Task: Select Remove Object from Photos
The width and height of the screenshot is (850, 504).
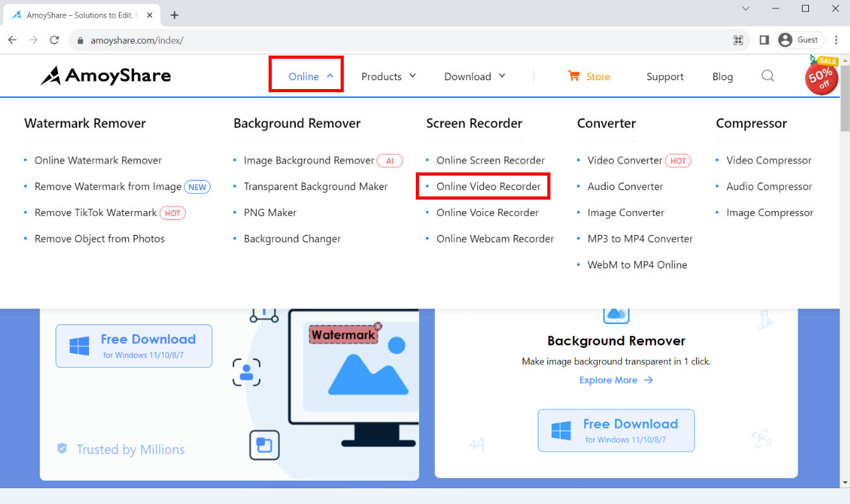Action: tap(99, 239)
